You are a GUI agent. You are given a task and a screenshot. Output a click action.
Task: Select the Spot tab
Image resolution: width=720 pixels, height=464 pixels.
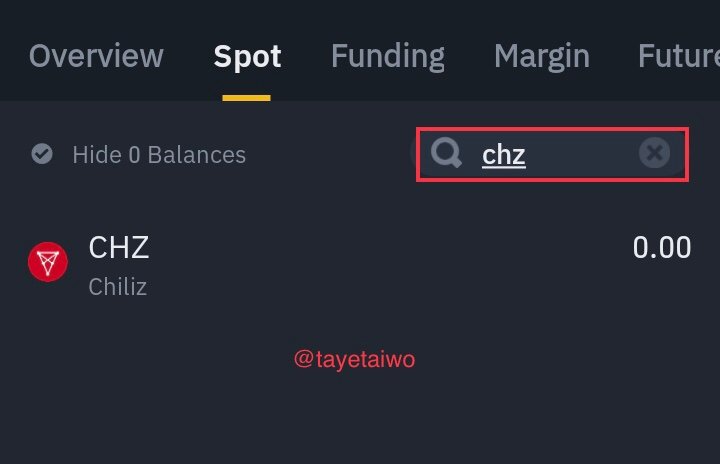(x=247, y=57)
